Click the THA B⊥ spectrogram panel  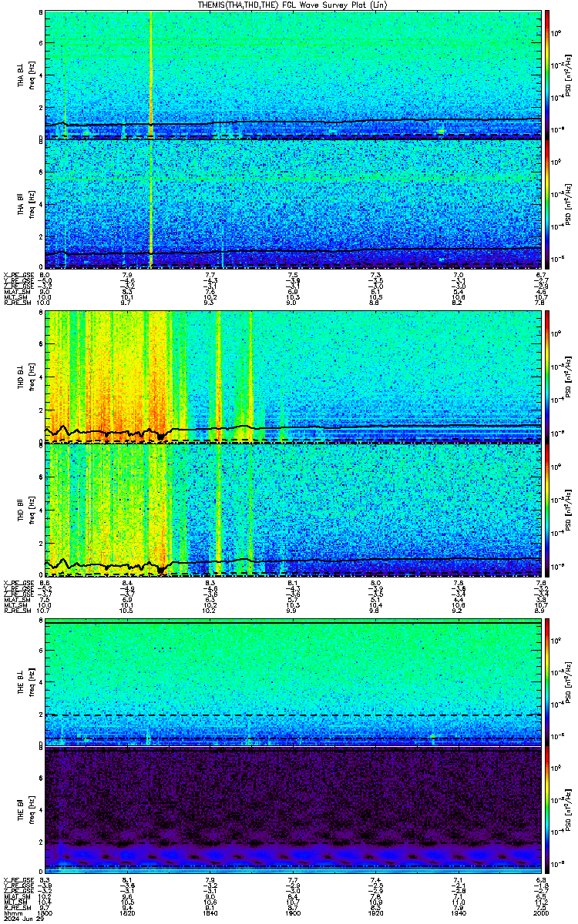pyautogui.click(x=294, y=75)
